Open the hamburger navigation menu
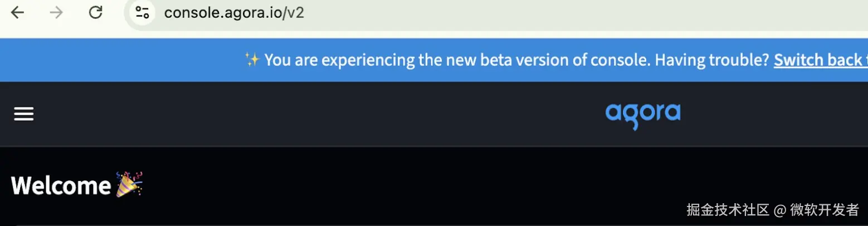Viewport: 868px width, 226px height. [x=24, y=114]
